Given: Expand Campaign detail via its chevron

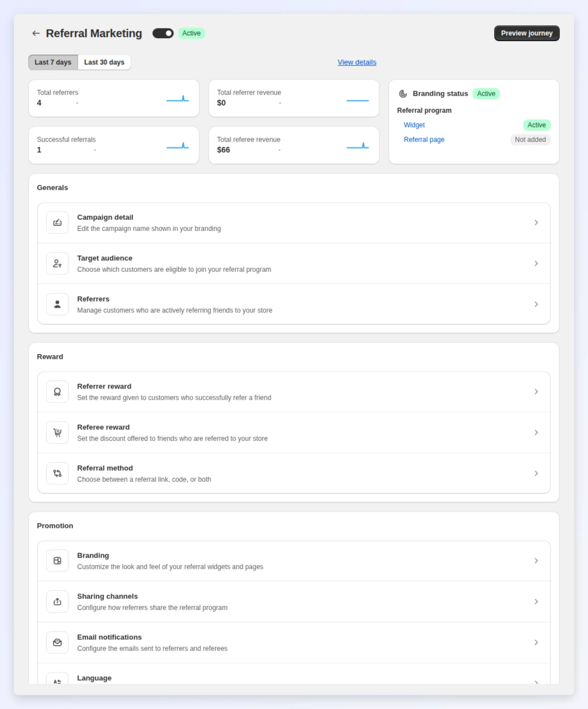Looking at the screenshot, I should coord(536,222).
